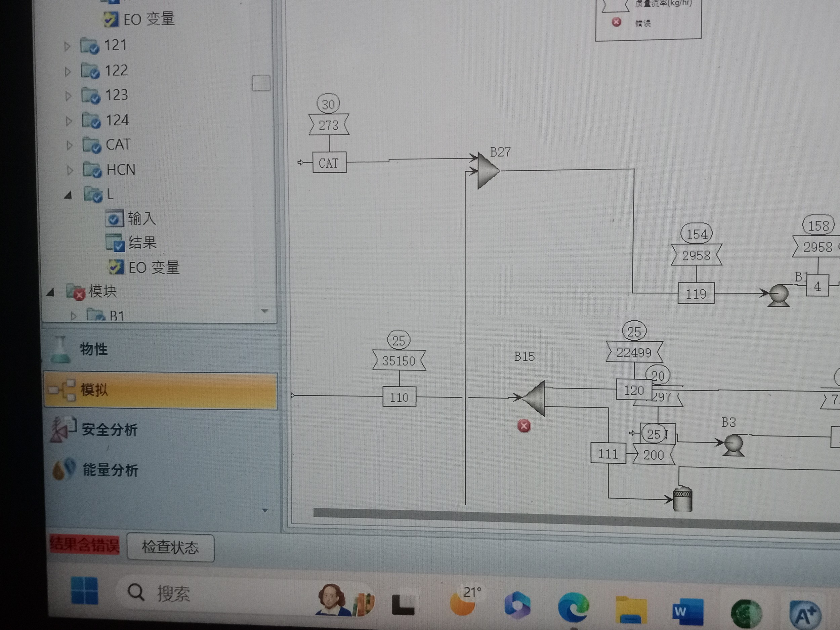Select the L folder icon
840x630 pixels.
pos(93,195)
